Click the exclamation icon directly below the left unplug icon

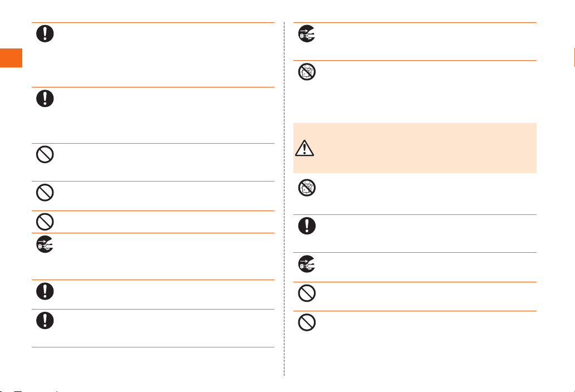coord(45,291)
